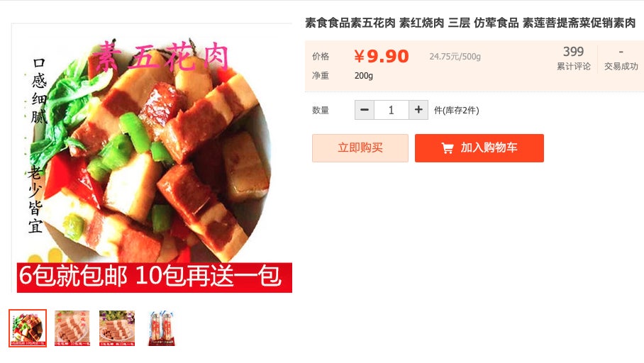Click the pink 素五花肉 image caption
Image resolution: width=644 pixels, height=363 pixels.
pos(160,57)
